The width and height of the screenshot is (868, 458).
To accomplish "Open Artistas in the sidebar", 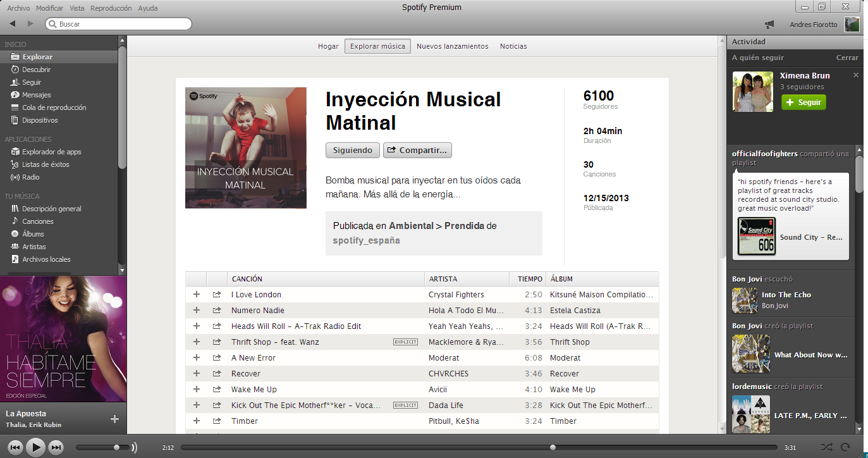I will [x=34, y=247].
